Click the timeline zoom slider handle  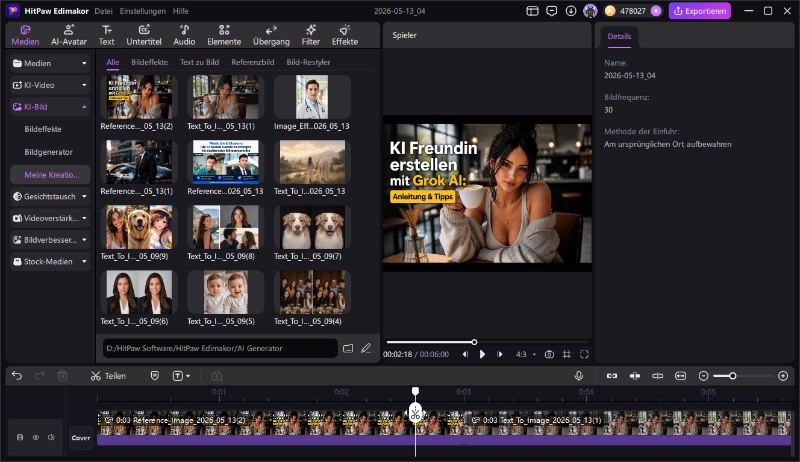click(732, 376)
